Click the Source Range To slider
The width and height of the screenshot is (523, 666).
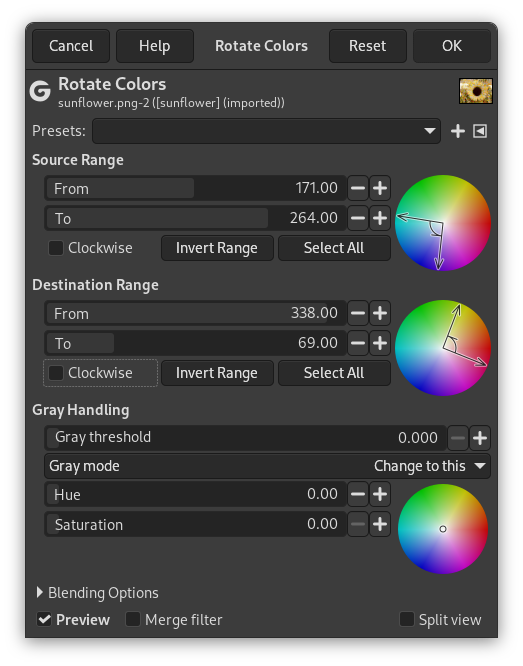[x=195, y=218]
